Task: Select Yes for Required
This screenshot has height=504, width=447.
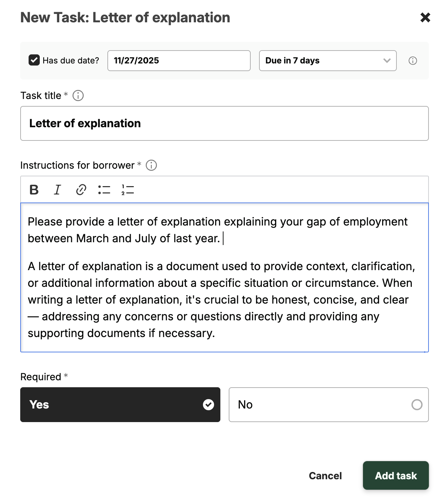Action: pyautogui.click(x=120, y=405)
